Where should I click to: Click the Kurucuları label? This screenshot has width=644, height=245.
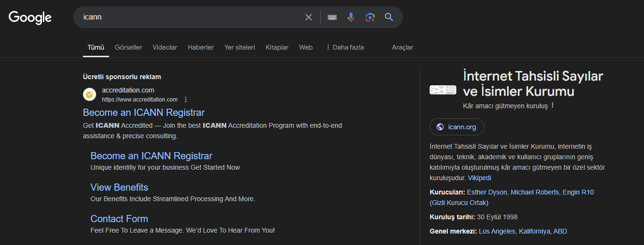tap(447, 192)
